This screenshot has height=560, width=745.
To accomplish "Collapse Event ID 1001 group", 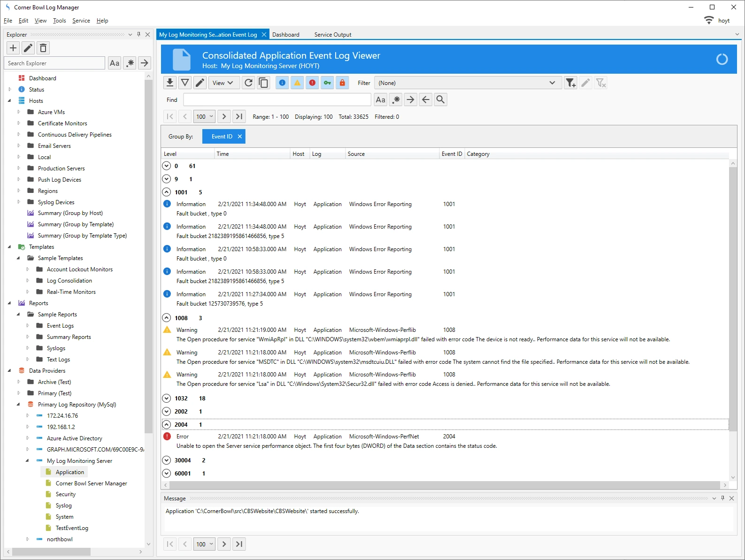I will [166, 192].
